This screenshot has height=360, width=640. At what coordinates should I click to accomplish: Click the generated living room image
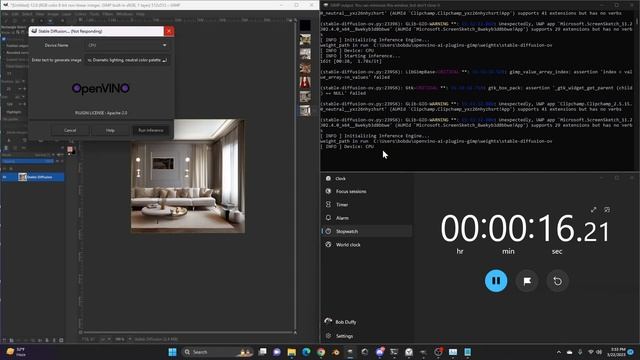tap(188, 176)
